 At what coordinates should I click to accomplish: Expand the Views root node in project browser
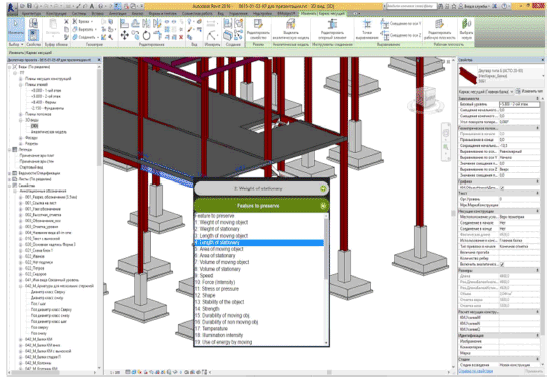pos(10,67)
